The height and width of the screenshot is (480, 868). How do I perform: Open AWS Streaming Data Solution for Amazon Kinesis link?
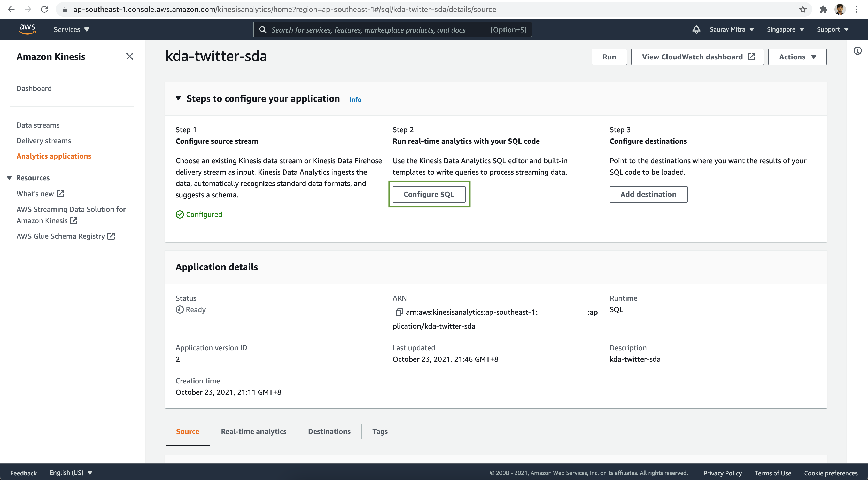coord(71,215)
